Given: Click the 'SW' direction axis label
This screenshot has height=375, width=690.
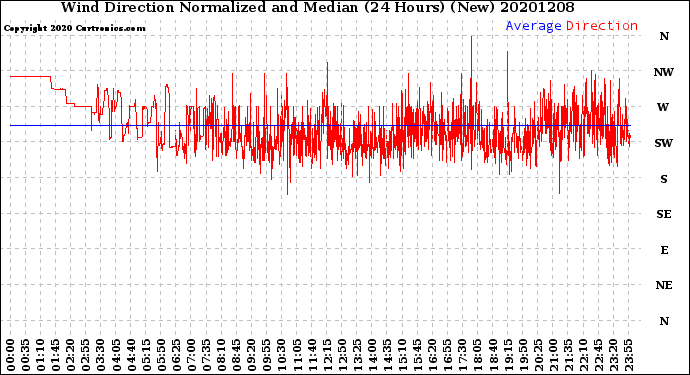Looking at the screenshot, I should pos(664,143).
